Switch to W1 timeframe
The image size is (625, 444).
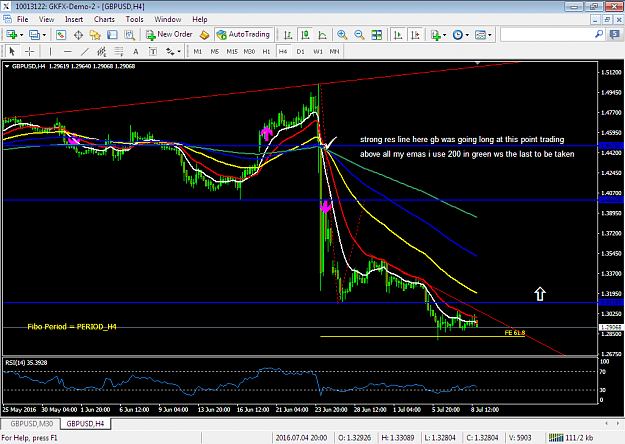318,51
